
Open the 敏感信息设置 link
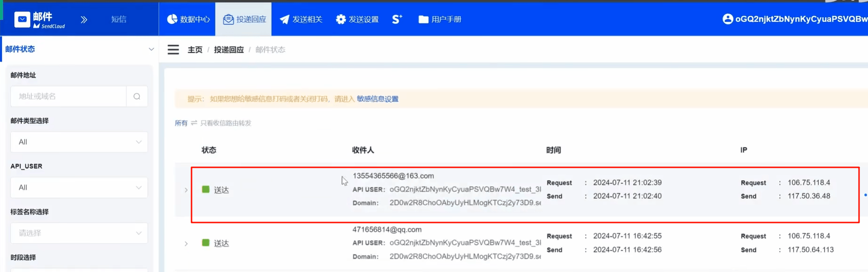point(377,99)
